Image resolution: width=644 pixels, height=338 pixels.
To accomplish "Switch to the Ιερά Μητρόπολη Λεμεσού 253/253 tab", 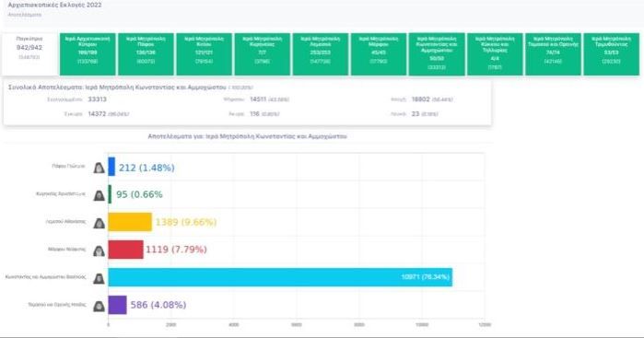I will tap(321, 54).
